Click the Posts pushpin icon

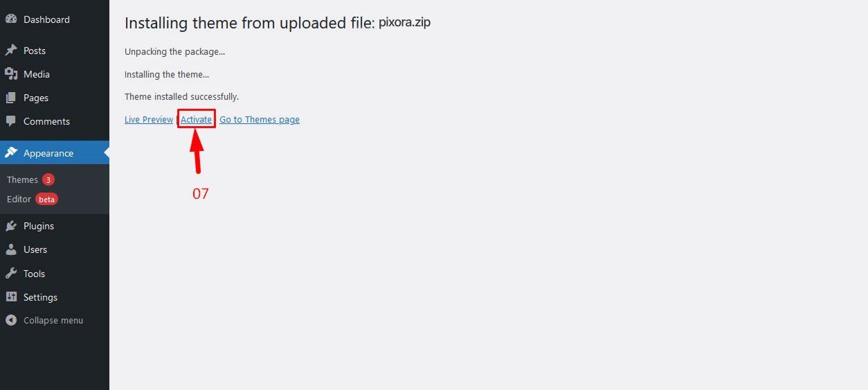[x=11, y=51]
